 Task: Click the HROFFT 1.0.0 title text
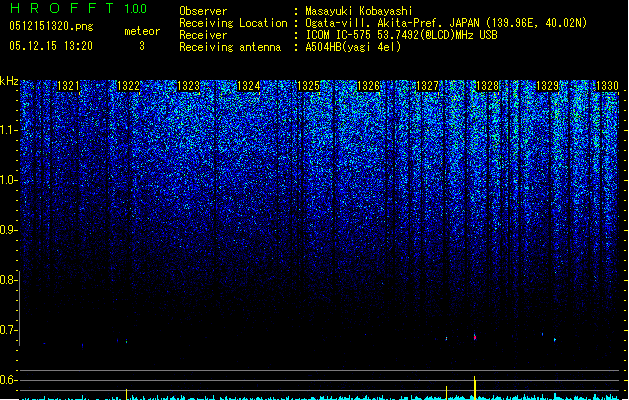click(79, 8)
